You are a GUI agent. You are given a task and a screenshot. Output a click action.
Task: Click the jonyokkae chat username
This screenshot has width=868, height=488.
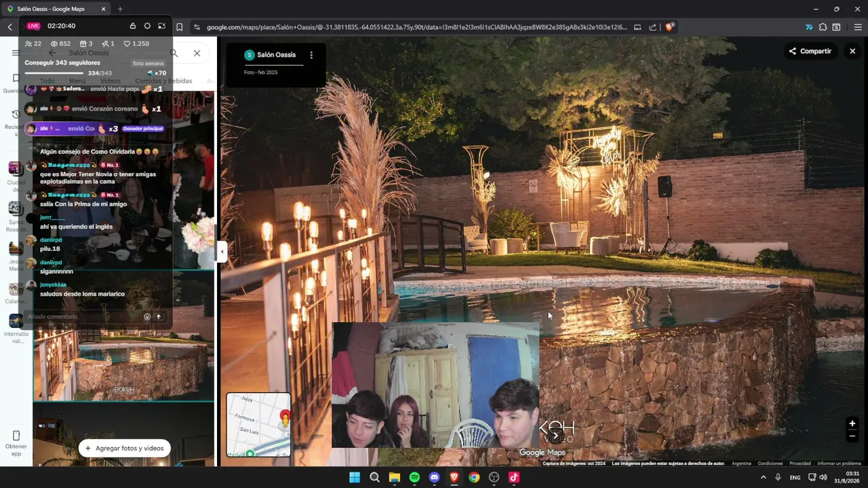point(53,285)
